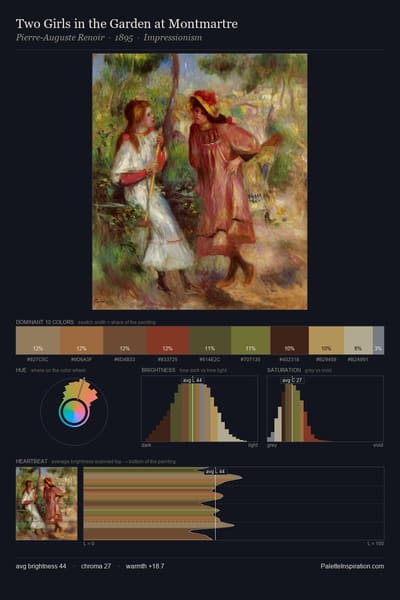Click the "avg L 44" marker on heartbeat chart
This screenshot has height=600, width=400.
tap(215, 471)
